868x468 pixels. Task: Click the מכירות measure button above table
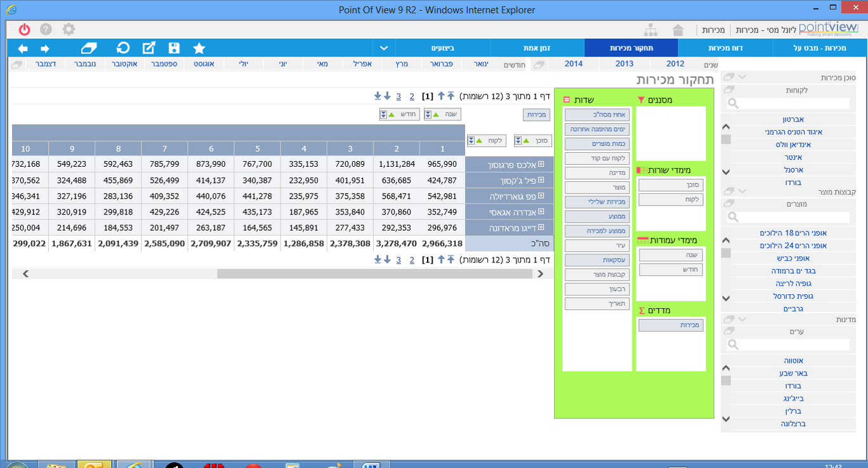coord(537,115)
